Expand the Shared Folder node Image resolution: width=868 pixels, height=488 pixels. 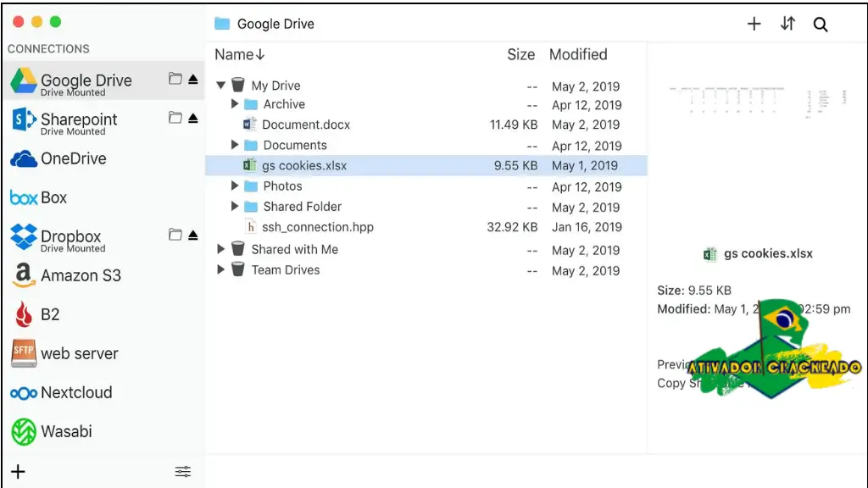pos(235,206)
